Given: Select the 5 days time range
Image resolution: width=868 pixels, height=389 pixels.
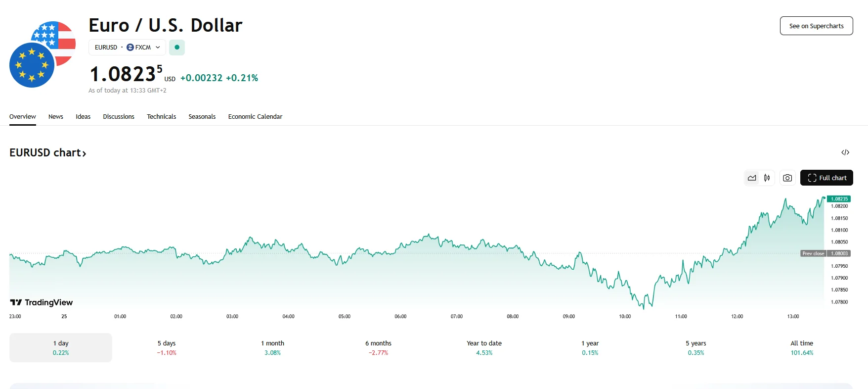Looking at the screenshot, I should pyautogui.click(x=167, y=347).
